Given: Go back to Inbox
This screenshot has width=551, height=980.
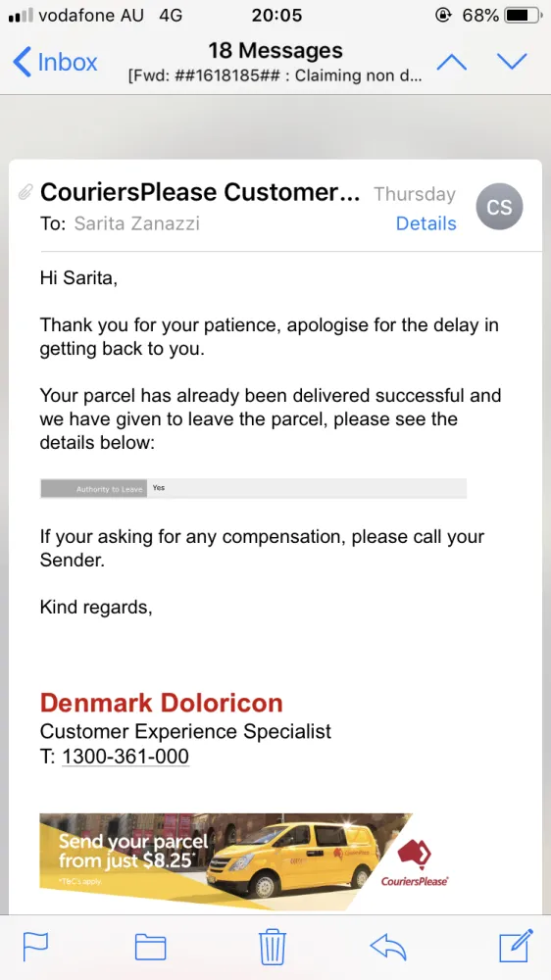Looking at the screenshot, I should click(x=55, y=63).
